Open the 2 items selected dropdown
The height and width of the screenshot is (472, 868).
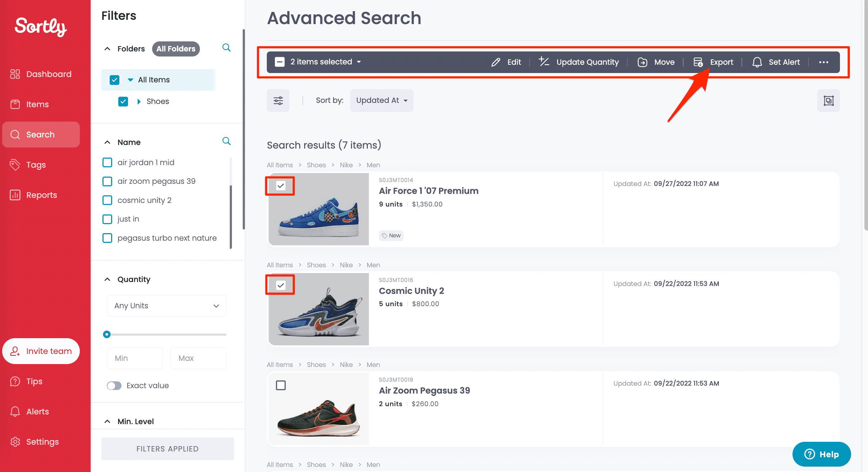coord(326,62)
